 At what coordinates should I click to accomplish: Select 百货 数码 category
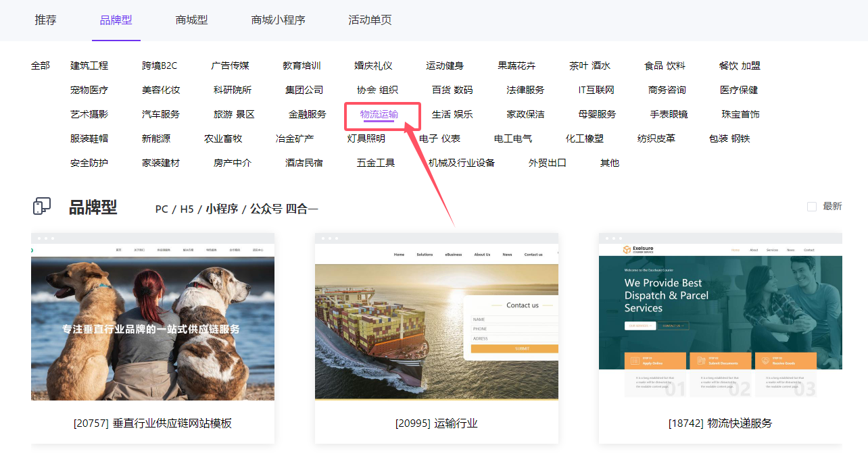tap(452, 90)
